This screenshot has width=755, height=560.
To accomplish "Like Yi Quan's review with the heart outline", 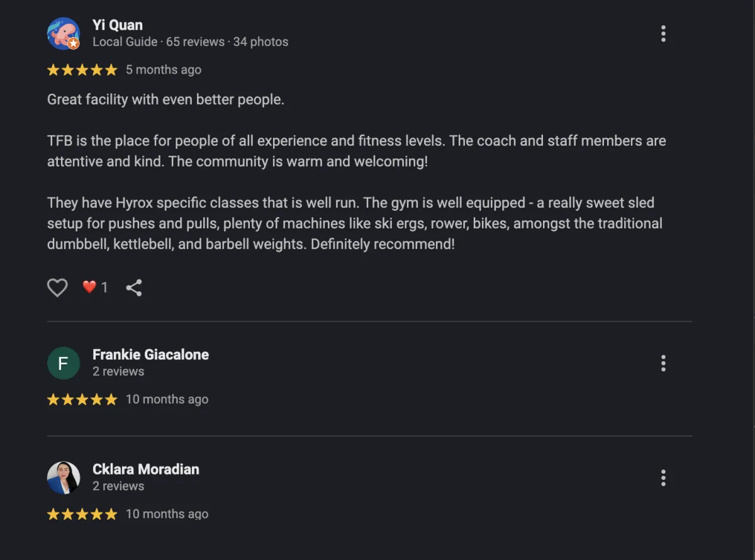I will [x=57, y=288].
